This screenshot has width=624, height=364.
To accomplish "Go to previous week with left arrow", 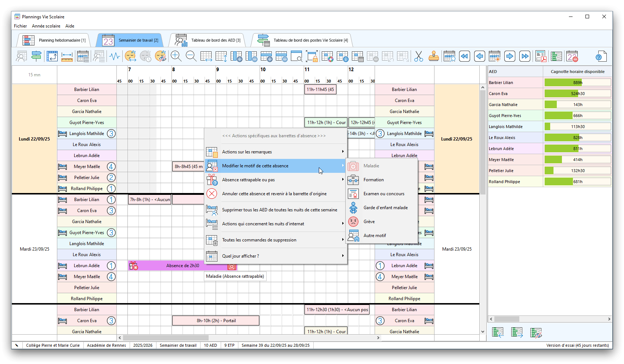I will pyautogui.click(x=479, y=56).
